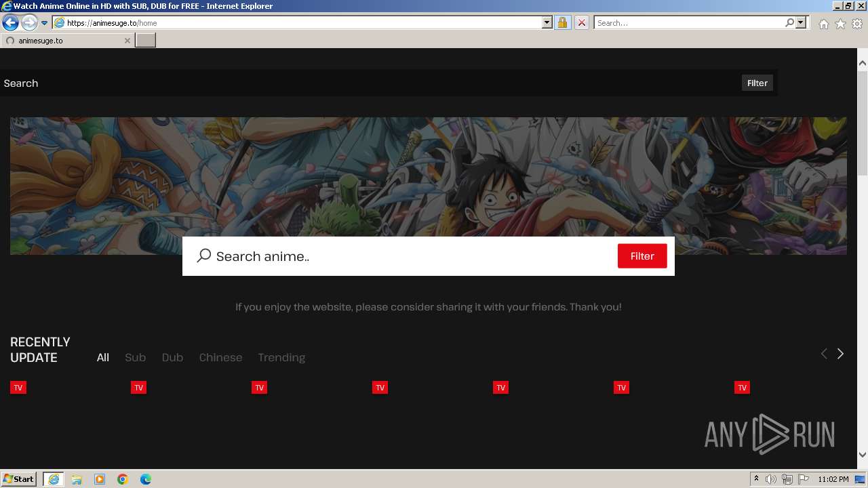Screen dimensions: 868x488
Task: Click the previous arrow in Recently Update
Action: pos(824,354)
